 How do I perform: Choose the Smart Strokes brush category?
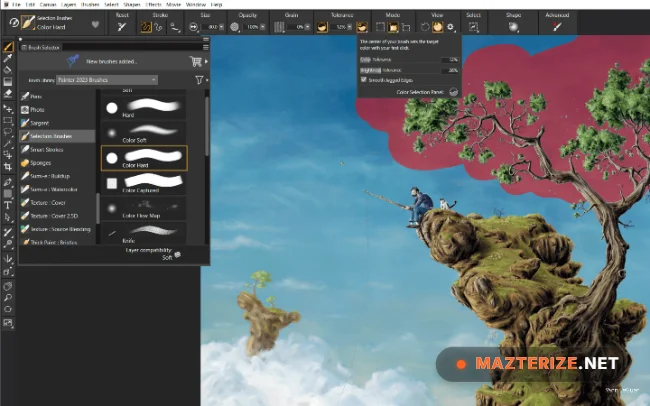click(x=58, y=149)
